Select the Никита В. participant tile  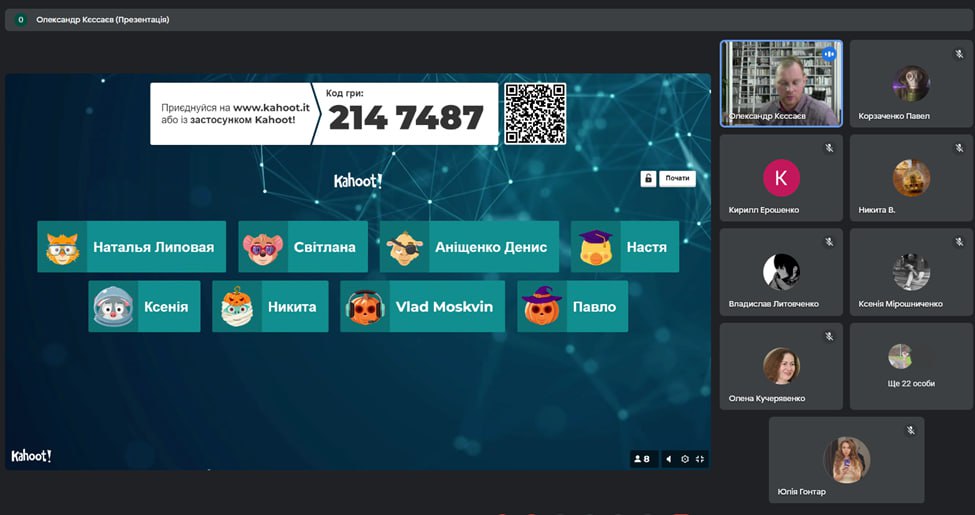point(912,178)
